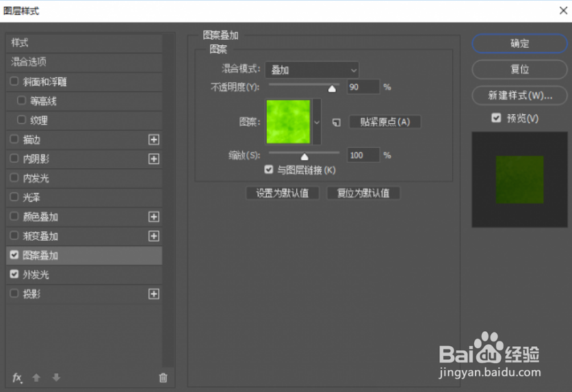Toggle the 预览(V) checkbox
This screenshot has height=392, width=572.
tap(496, 118)
